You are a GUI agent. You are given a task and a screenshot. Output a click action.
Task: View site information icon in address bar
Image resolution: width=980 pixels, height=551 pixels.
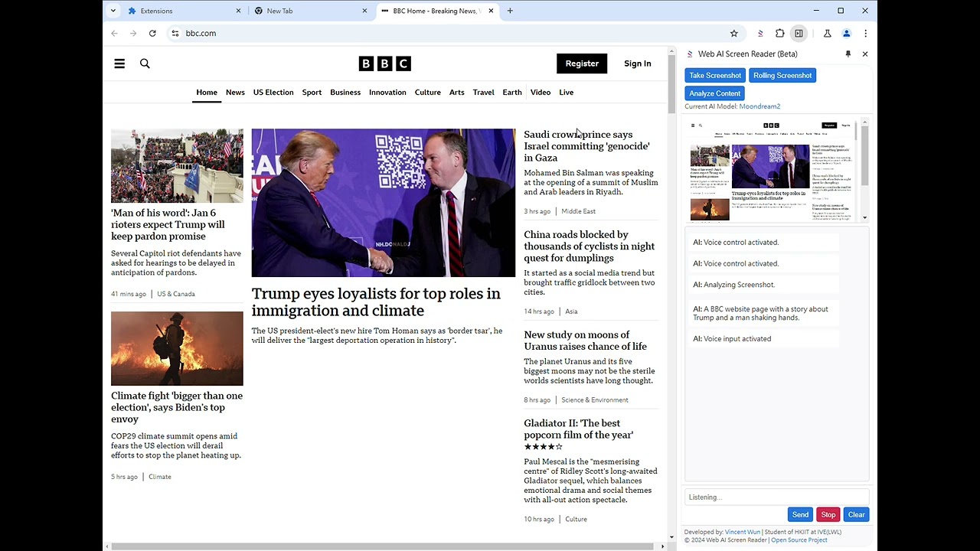click(175, 33)
